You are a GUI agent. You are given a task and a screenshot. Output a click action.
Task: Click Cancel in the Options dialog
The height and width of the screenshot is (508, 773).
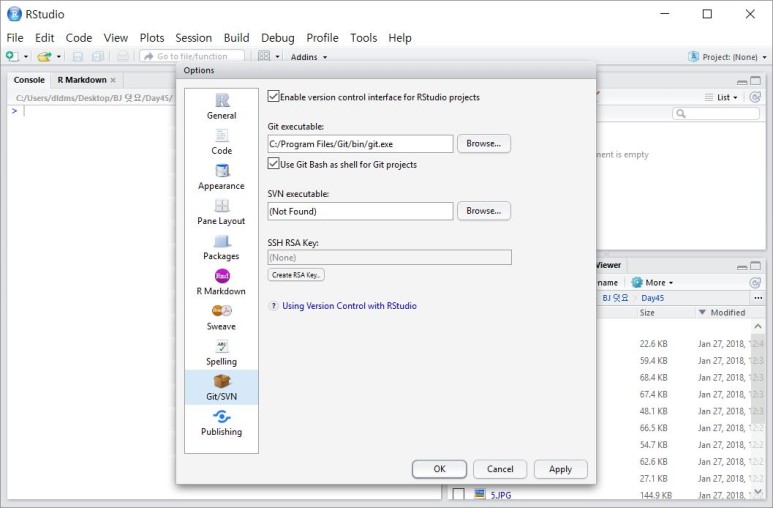click(500, 469)
